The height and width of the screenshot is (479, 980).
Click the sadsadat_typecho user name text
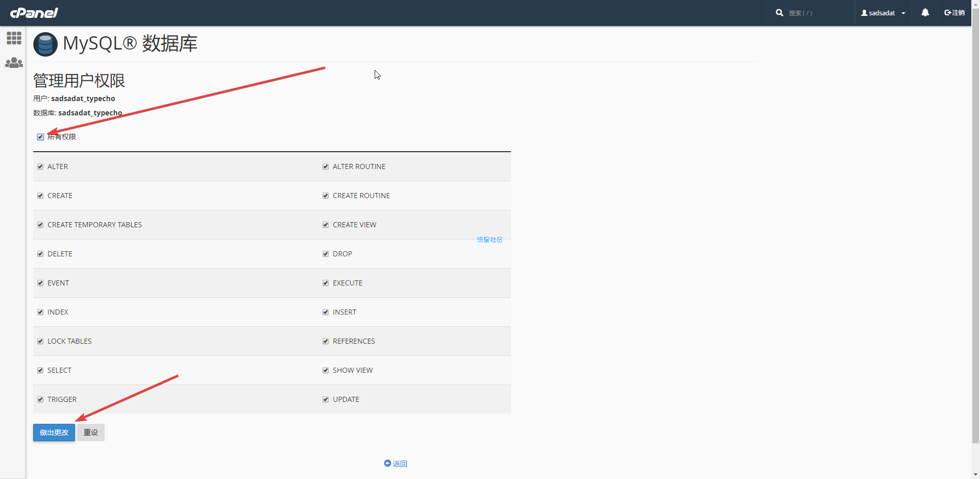pos(83,99)
